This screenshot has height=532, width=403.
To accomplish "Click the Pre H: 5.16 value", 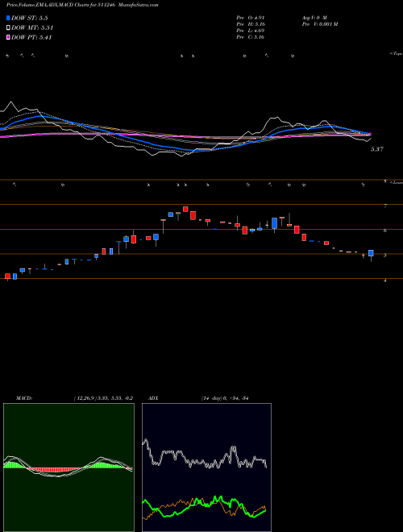I will tap(251, 24).
